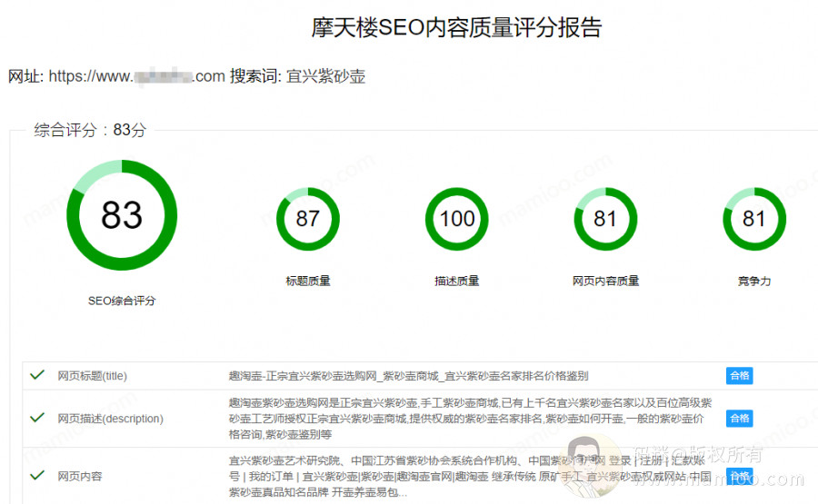Click the checkmark next to 网页描述(description)
Viewport: 818px width, 504px height.
tap(37, 418)
